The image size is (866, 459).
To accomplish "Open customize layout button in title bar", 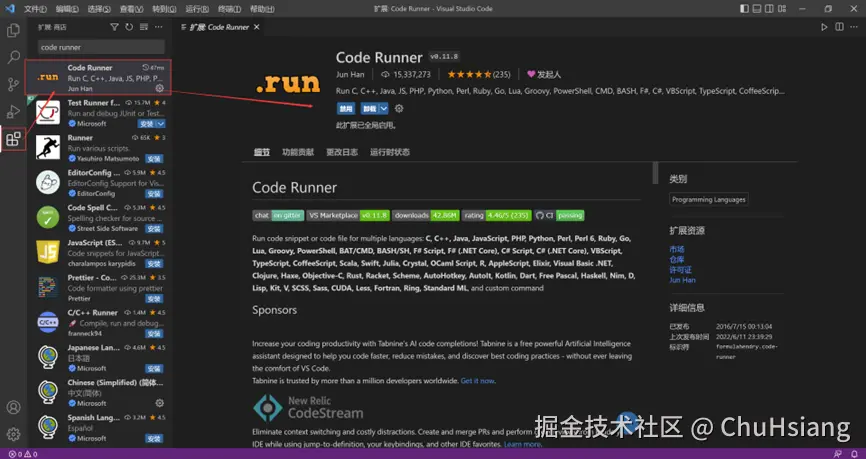I will coord(781,9).
